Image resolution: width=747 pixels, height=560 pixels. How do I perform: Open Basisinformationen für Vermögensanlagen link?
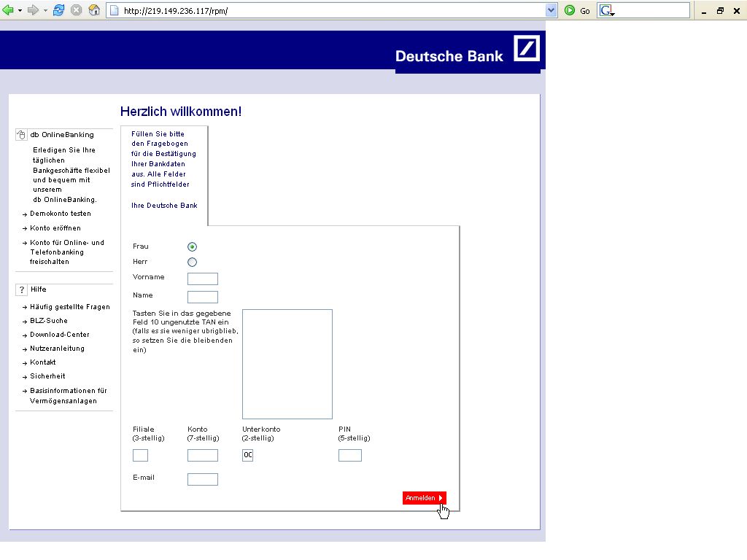pos(68,396)
